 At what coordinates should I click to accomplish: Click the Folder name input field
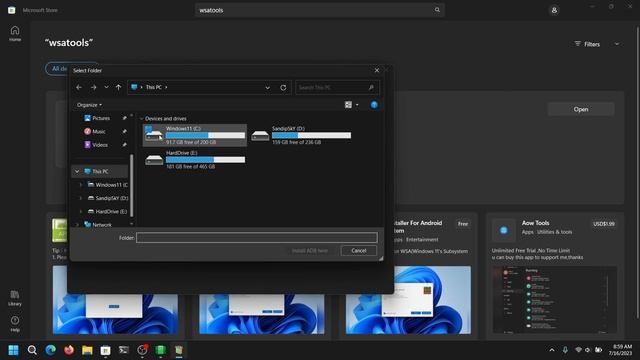coord(257,238)
